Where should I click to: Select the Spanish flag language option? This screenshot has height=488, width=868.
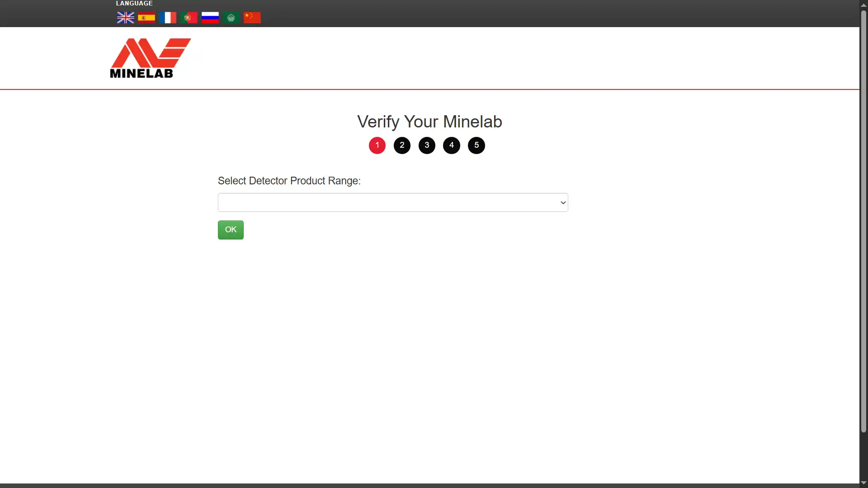coord(146,18)
